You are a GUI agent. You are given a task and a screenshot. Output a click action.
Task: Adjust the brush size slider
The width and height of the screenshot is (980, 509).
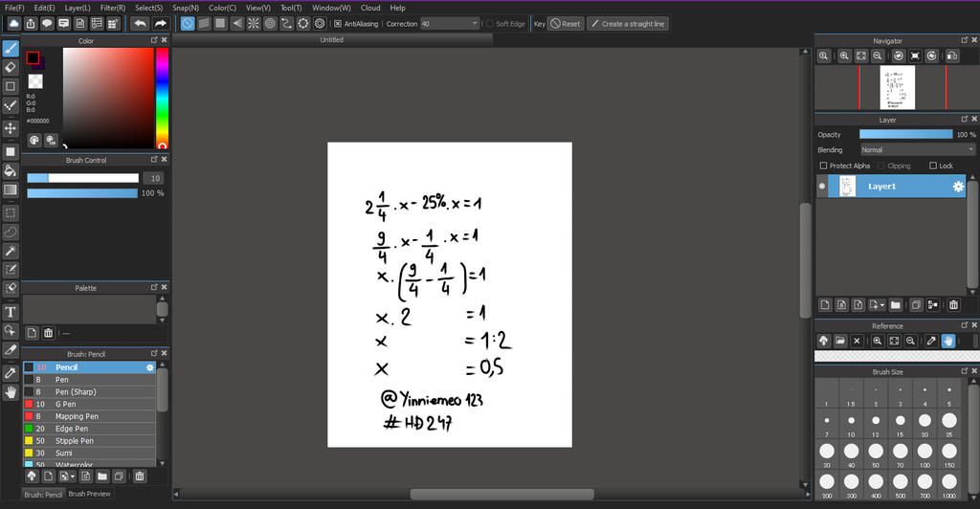[82, 178]
